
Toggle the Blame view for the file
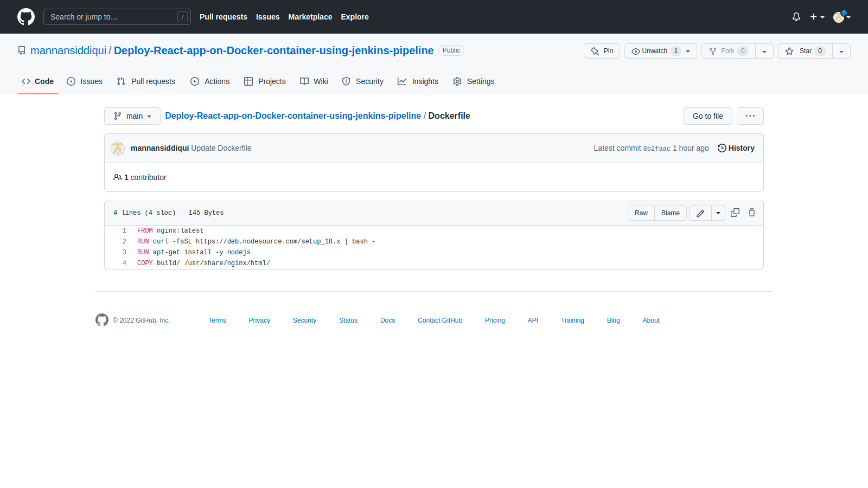click(x=670, y=213)
